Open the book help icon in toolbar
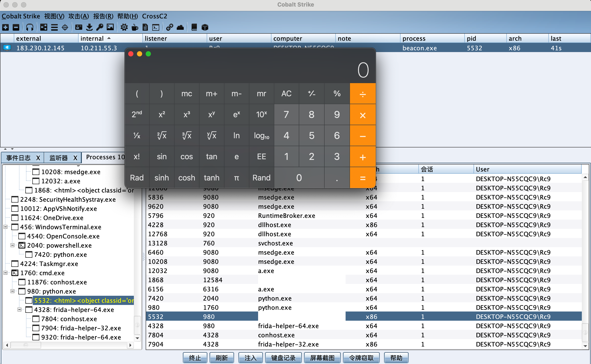Viewport: 591px width, 364px height. pos(194,27)
